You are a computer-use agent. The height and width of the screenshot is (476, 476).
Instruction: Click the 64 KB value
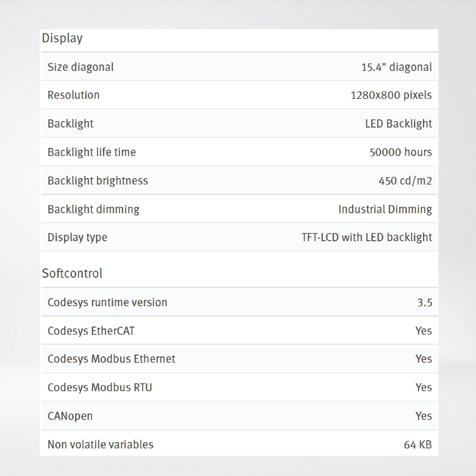coord(418,445)
